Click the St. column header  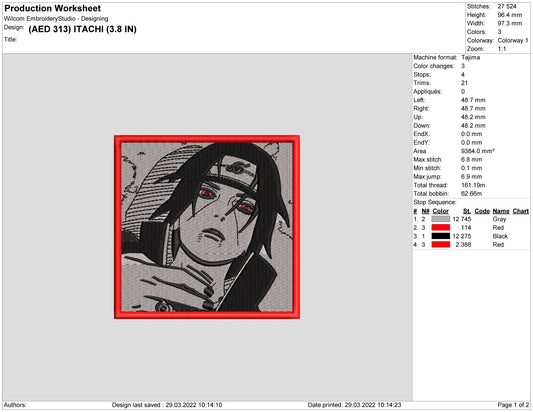tap(467, 211)
